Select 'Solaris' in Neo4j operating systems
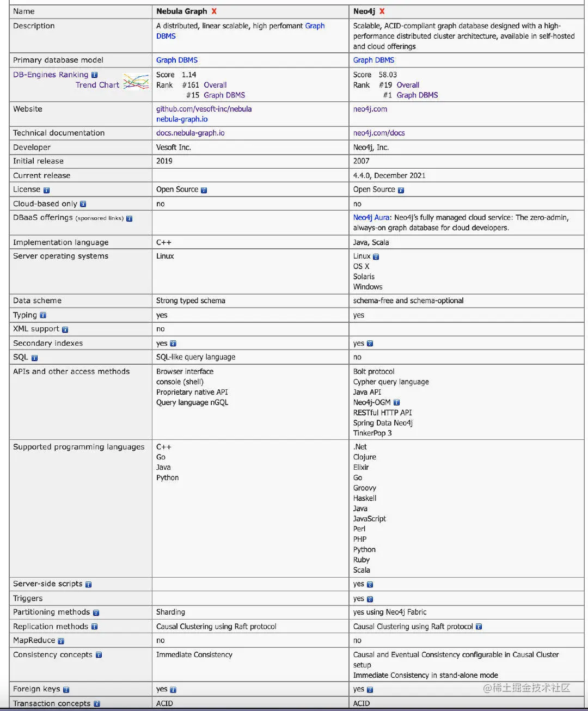The image size is (588, 711). [364, 277]
